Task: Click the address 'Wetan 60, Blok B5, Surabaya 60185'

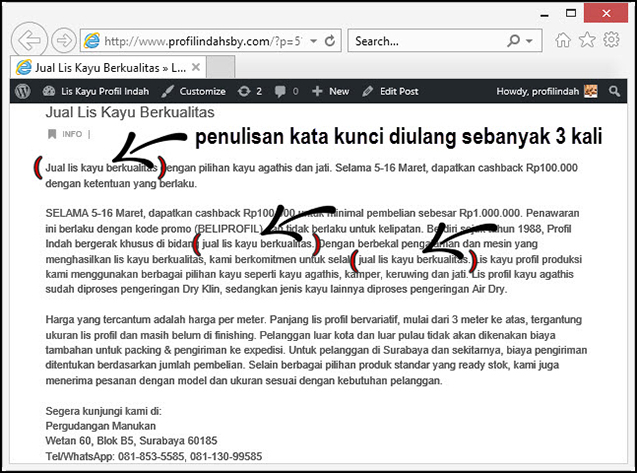Action: click(131, 440)
